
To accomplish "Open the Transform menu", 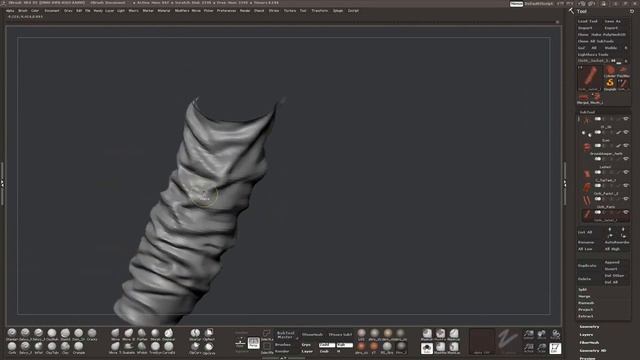I will click(x=320, y=11).
